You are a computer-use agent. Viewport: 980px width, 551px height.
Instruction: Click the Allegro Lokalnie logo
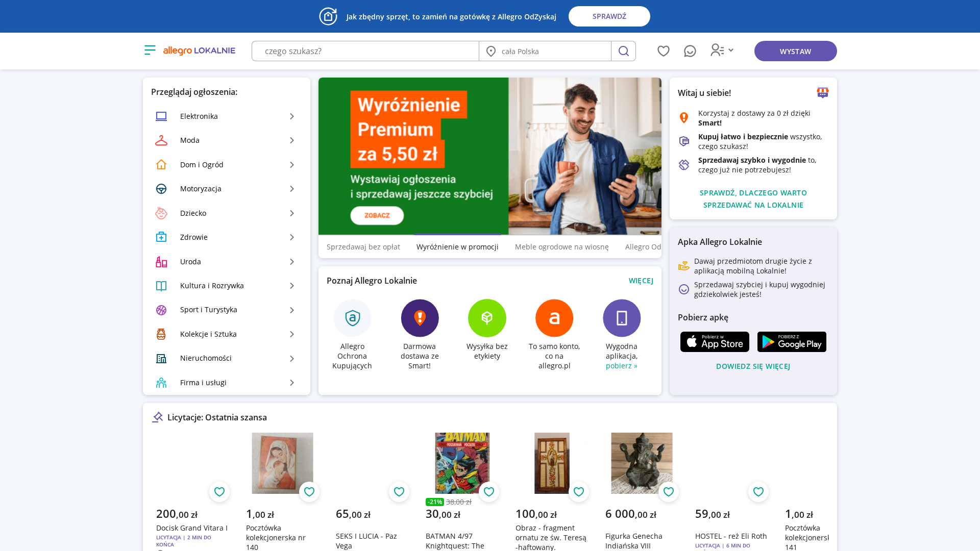199,51
